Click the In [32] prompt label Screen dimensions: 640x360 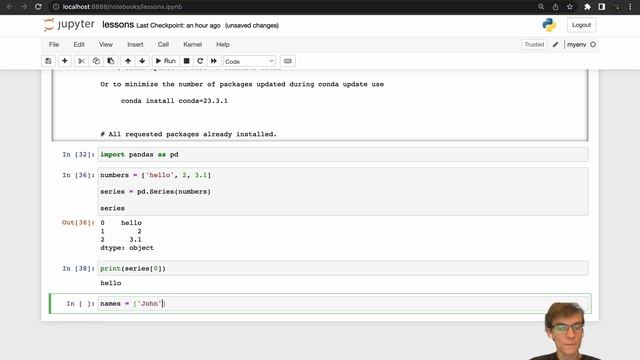point(78,154)
